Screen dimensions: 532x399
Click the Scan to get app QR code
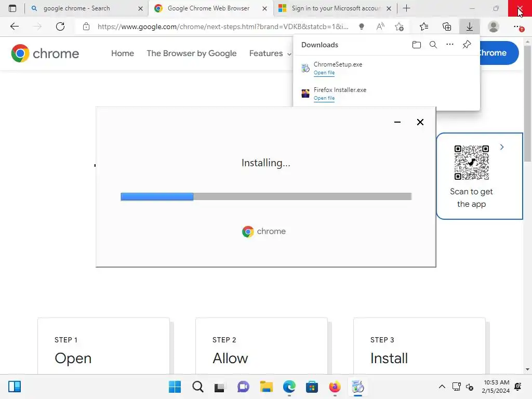coord(471,163)
